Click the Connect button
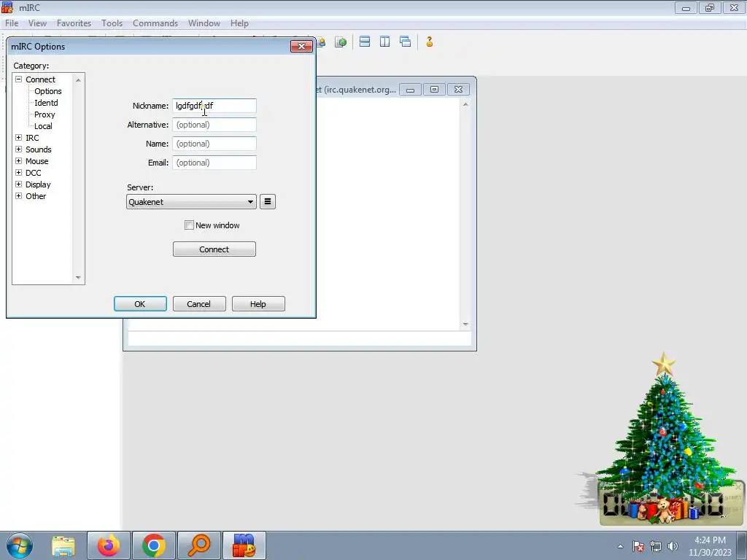Image resolution: width=747 pixels, height=560 pixels. click(214, 249)
